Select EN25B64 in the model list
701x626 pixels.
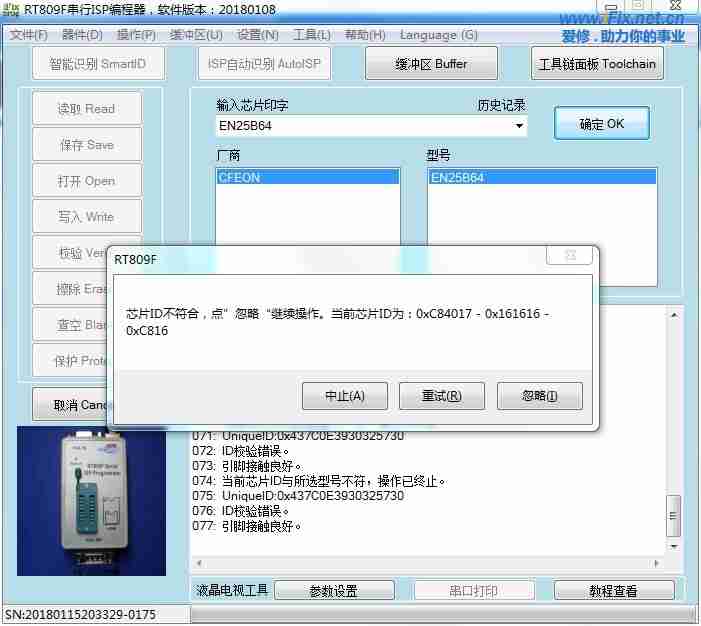pyautogui.click(x=542, y=178)
